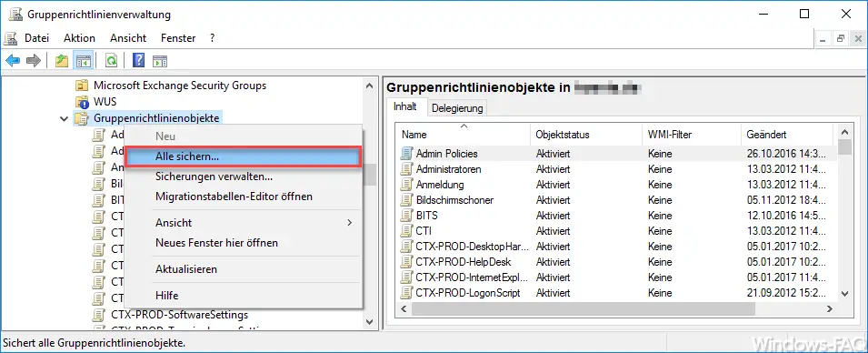Select CTX-PROD-SoftwareSettings in the tree
The height and width of the screenshot is (353, 868).
[179, 315]
